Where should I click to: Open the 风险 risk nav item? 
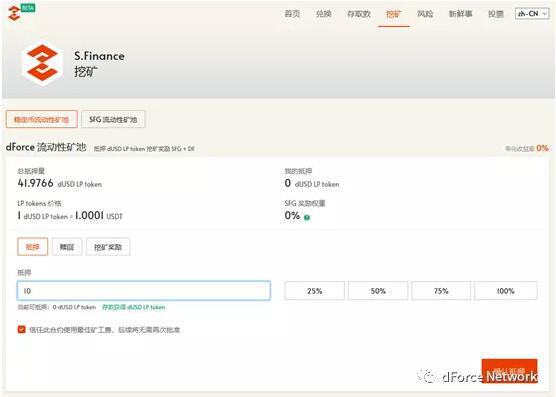(425, 14)
